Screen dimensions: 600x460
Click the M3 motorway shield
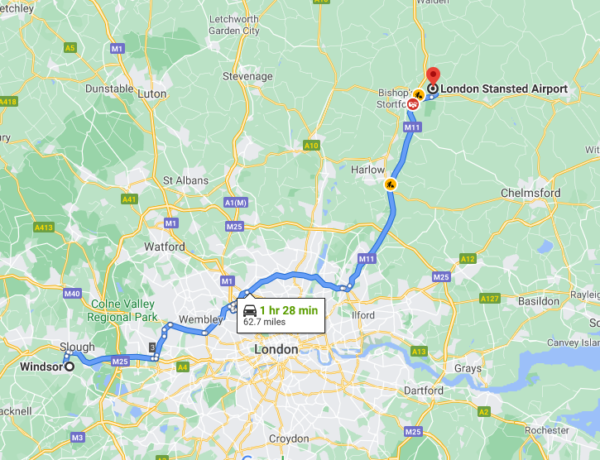point(77,437)
